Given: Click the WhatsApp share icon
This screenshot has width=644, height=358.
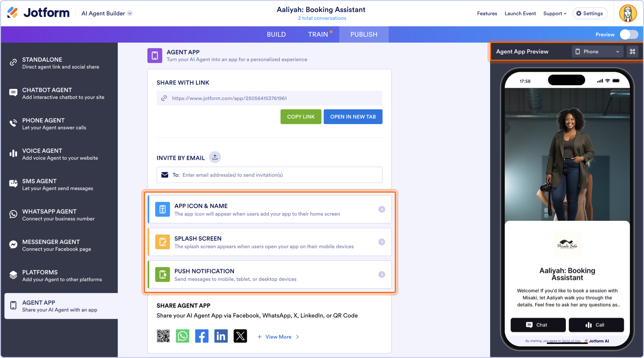Looking at the screenshot, I should [182, 336].
